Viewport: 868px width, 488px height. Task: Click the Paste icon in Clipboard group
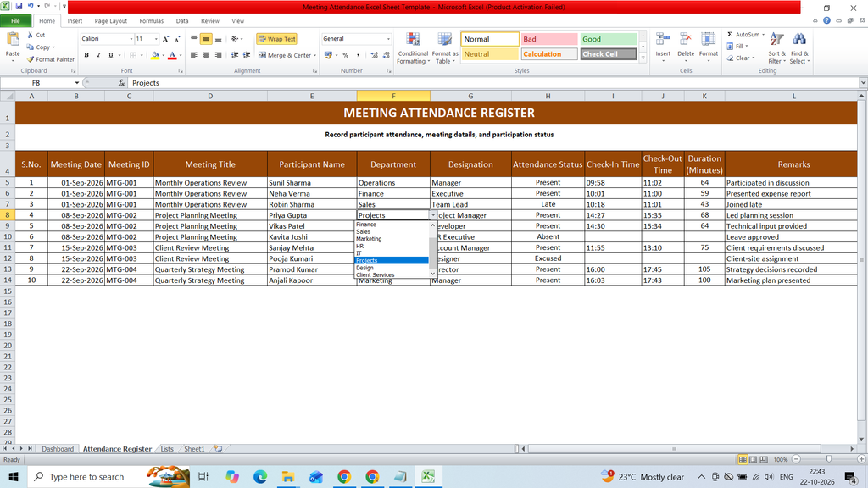tap(12, 40)
